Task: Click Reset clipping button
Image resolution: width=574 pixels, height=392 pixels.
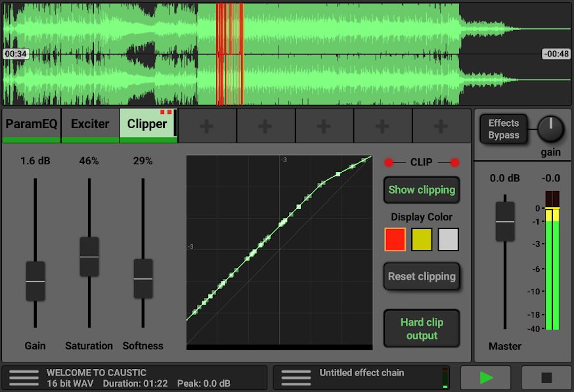Action: (422, 276)
